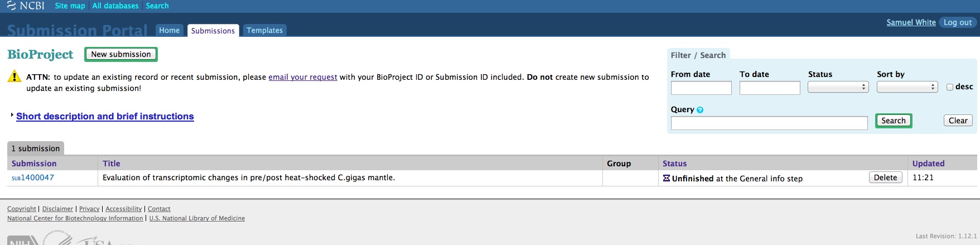Open the email your request link
980x245 pixels.
302,77
